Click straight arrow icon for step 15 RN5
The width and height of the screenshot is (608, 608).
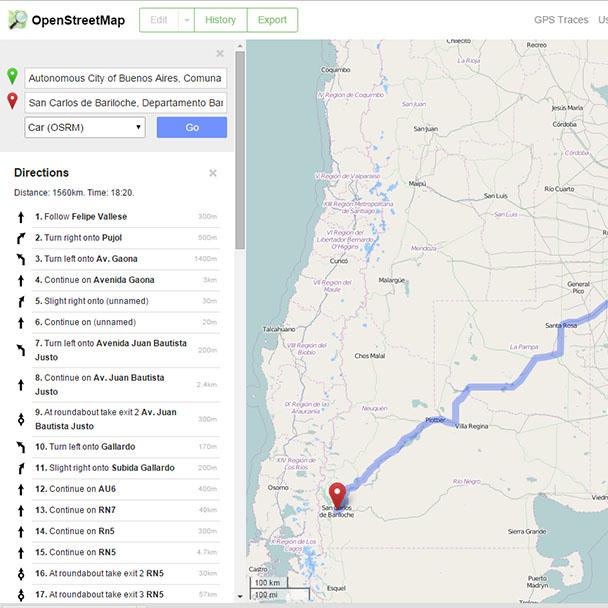click(x=21, y=553)
